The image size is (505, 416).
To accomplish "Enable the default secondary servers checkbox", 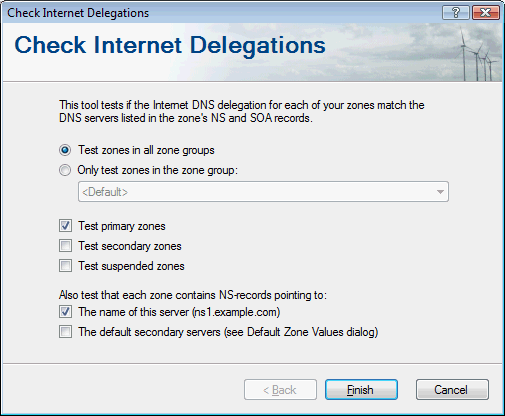I will (65, 332).
